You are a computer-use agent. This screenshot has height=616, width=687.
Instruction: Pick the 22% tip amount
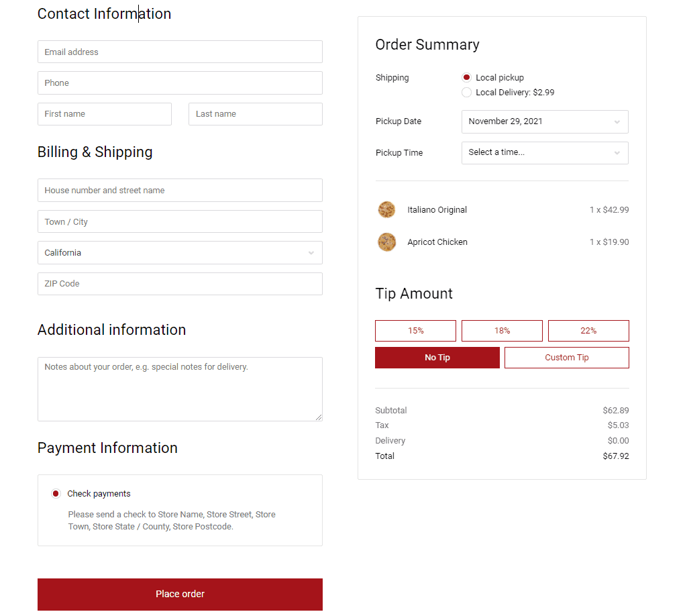pyautogui.click(x=588, y=331)
